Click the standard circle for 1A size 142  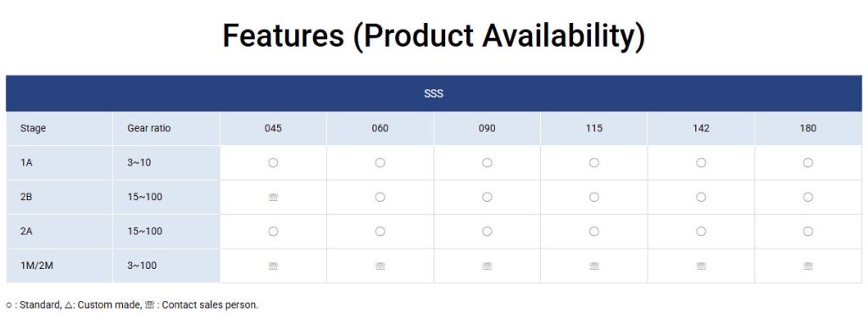coord(701,163)
